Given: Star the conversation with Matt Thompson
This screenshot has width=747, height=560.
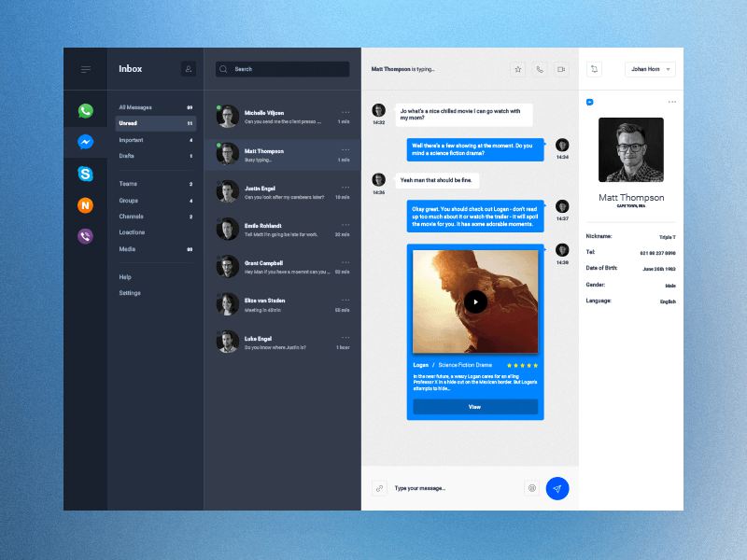Looking at the screenshot, I should point(518,69).
